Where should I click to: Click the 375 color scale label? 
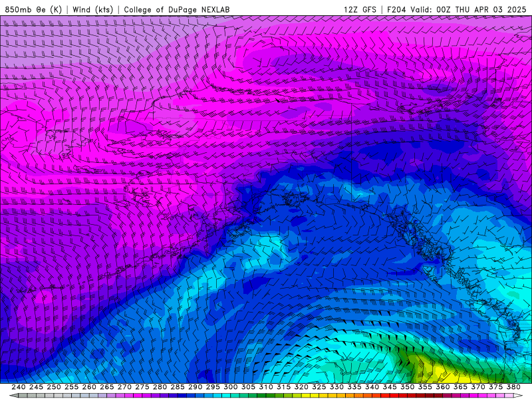tap(495, 387)
